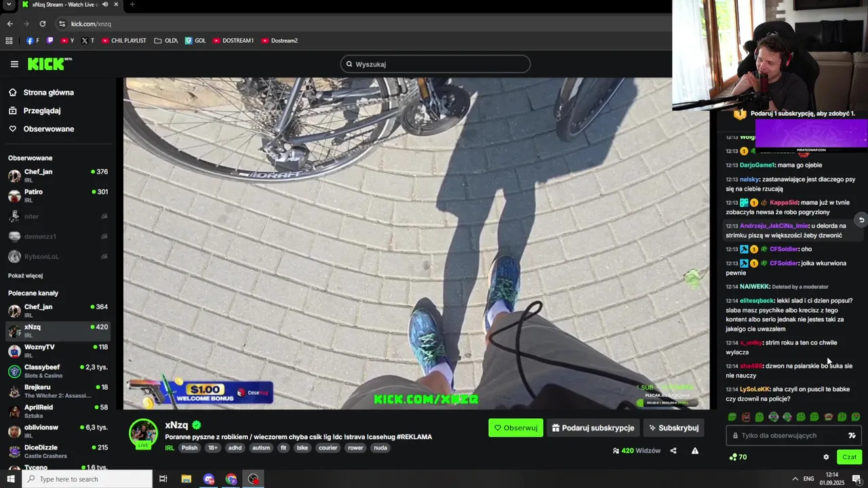Open recommended channel WoznyTV
The height and width of the screenshot is (488, 868).
pyautogui.click(x=58, y=351)
